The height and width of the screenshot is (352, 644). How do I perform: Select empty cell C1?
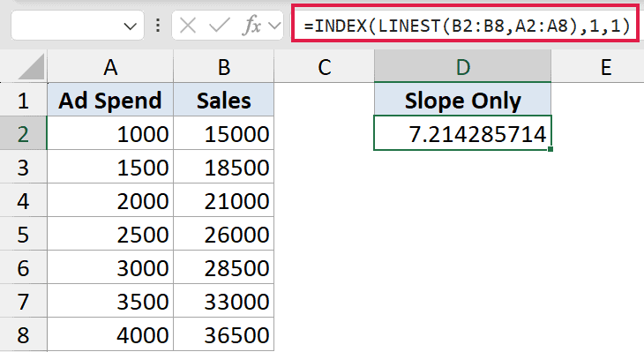point(324,100)
